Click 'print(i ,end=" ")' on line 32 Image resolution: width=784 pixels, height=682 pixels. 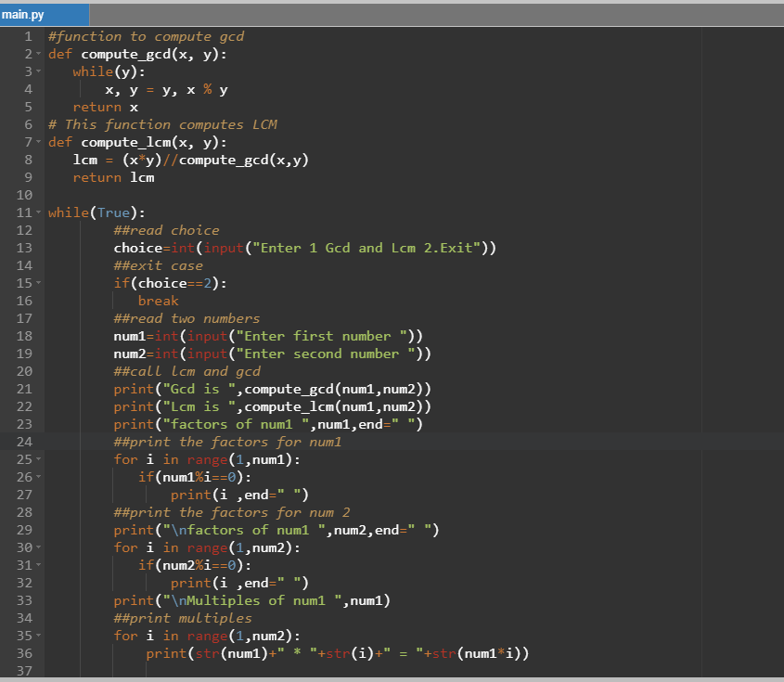pos(240,583)
